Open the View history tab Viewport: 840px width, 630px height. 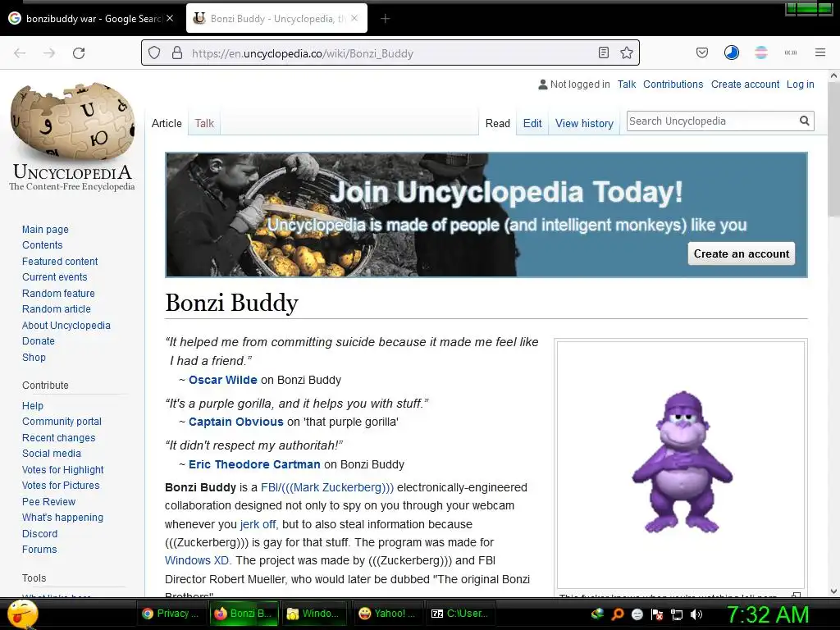[x=584, y=123]
